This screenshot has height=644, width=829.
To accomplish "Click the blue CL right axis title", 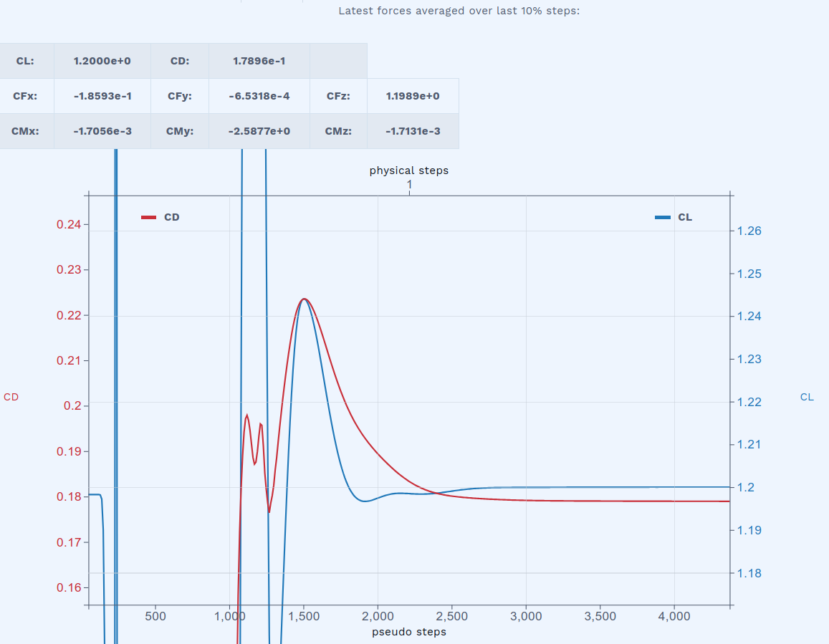I will pos(807,397).
